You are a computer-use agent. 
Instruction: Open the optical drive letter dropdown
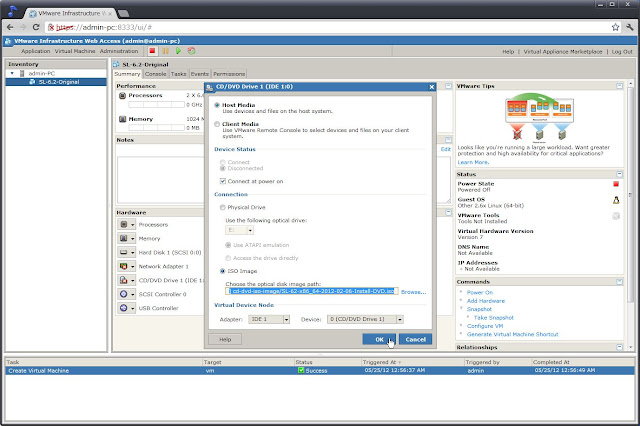click(x=239, y=230)
